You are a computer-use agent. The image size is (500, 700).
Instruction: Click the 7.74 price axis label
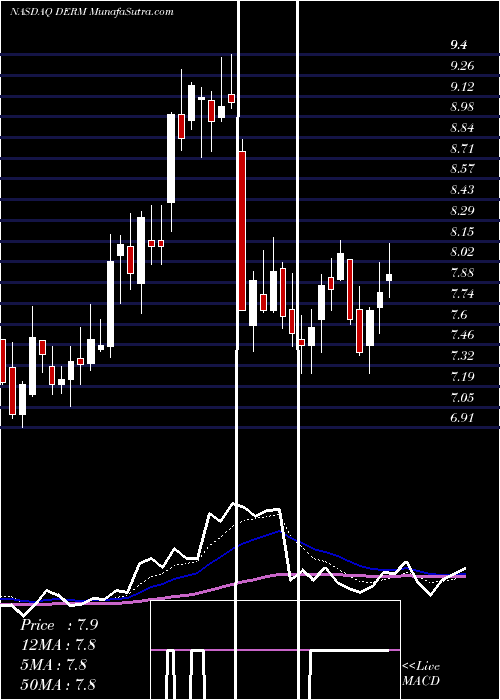tap(462, 294)
